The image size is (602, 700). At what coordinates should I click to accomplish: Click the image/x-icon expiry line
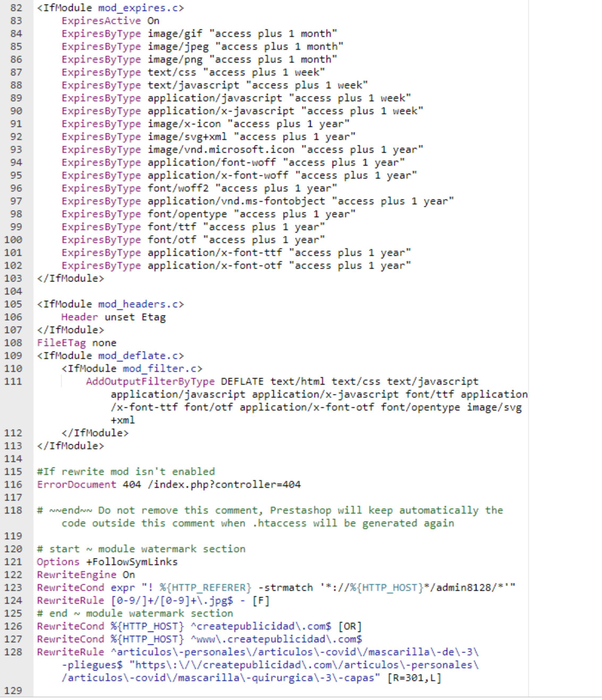point(205,124)
